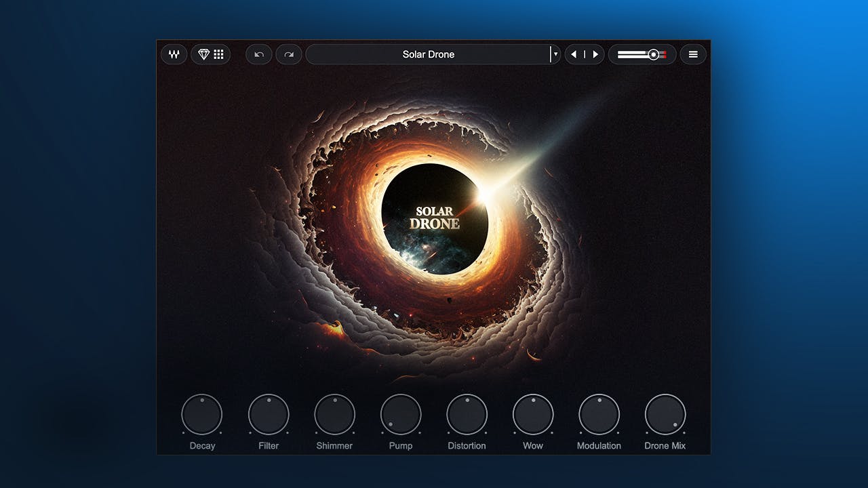
Task: Click the Waves logo icon
Action: [174, 54]
